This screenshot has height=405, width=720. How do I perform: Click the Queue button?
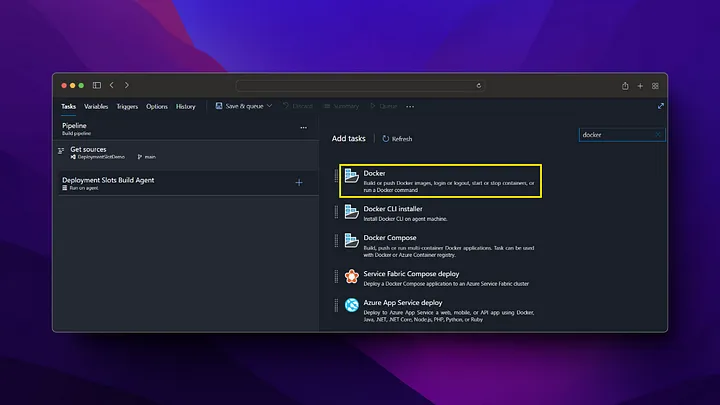click(x=383, y=106)
